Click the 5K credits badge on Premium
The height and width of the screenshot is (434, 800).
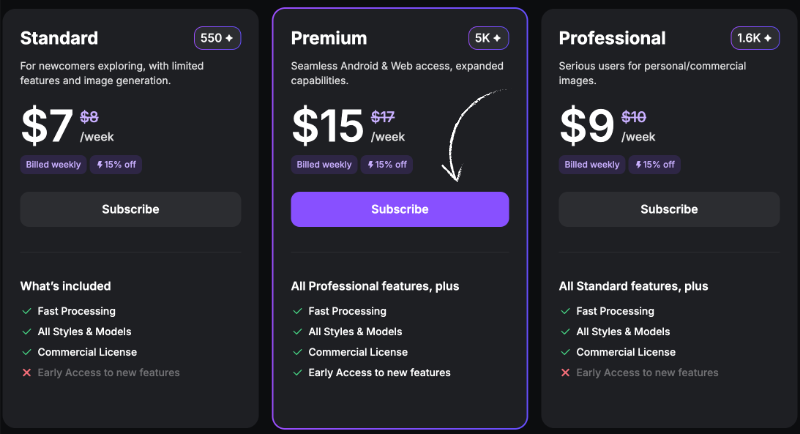488,38
